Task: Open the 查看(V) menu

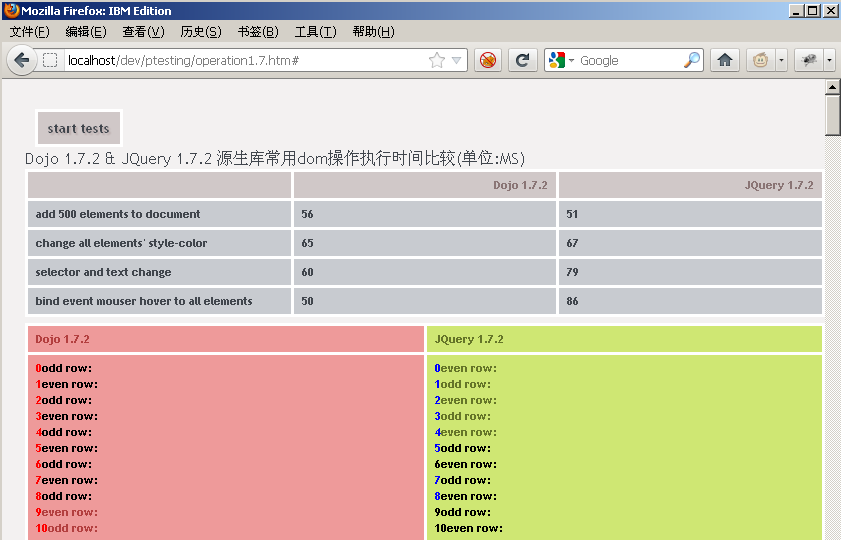Action: pos(143,32)
